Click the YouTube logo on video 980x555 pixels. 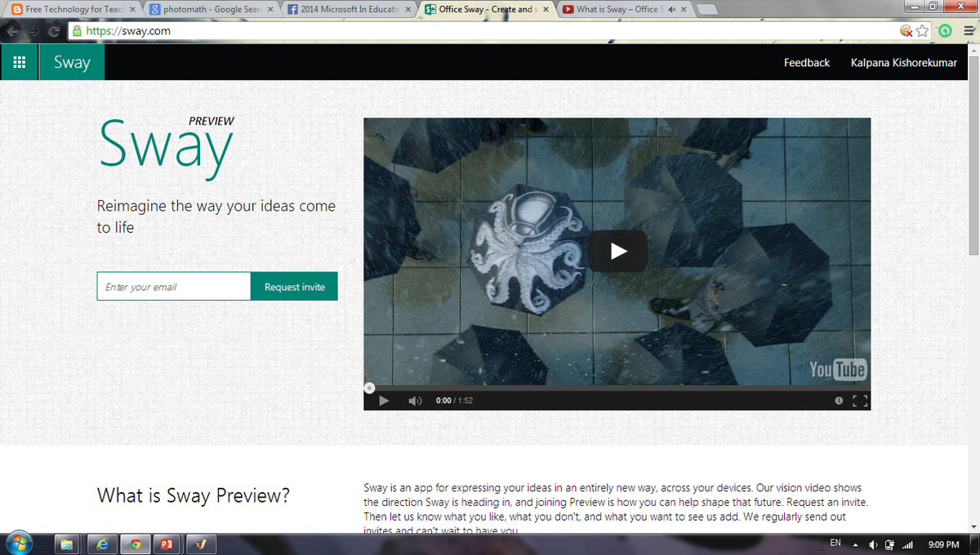837,369
